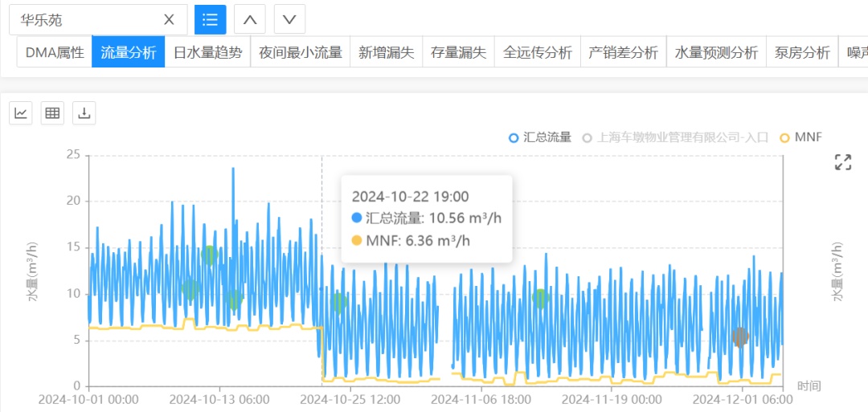
Task: Switch to 泵房分析 tab
Action: pyautogui.click(x=802, y=52)
